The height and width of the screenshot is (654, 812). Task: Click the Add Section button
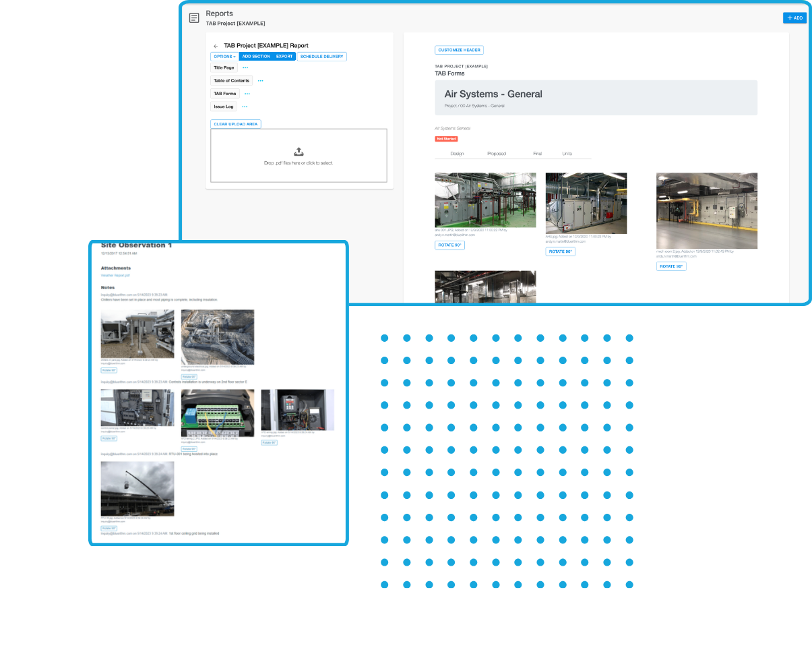[256, 57]
